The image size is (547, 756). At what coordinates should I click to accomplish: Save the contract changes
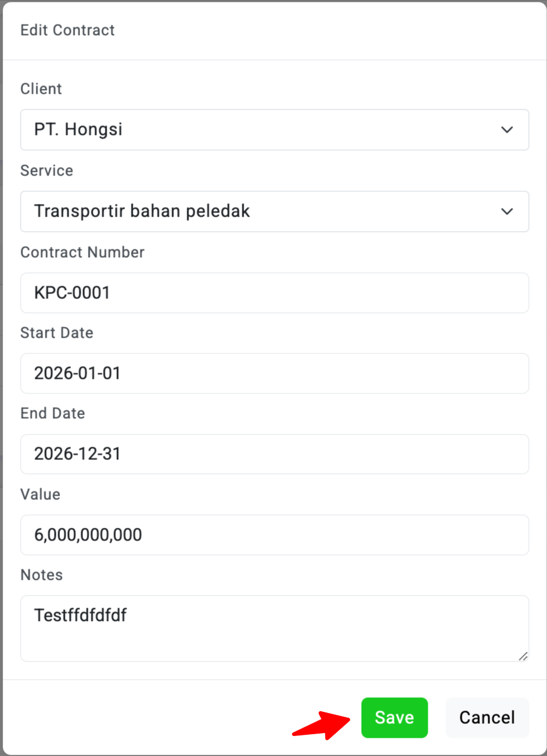pyautogui.click(x=394, y=718)
